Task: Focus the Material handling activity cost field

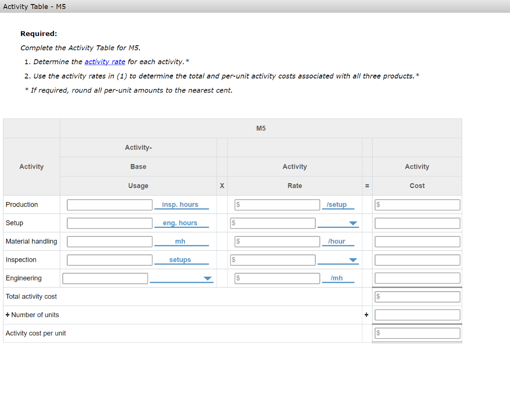Action: pos(417,241)
